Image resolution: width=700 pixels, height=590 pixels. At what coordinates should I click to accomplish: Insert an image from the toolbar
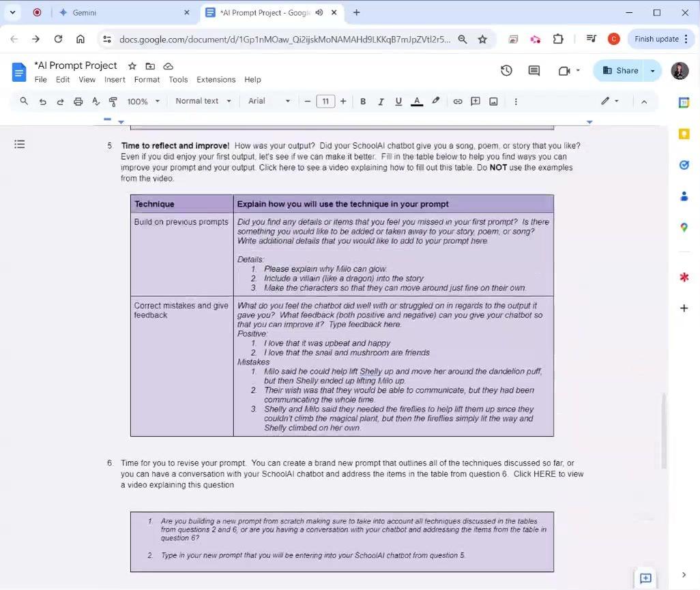click(493, 102)
